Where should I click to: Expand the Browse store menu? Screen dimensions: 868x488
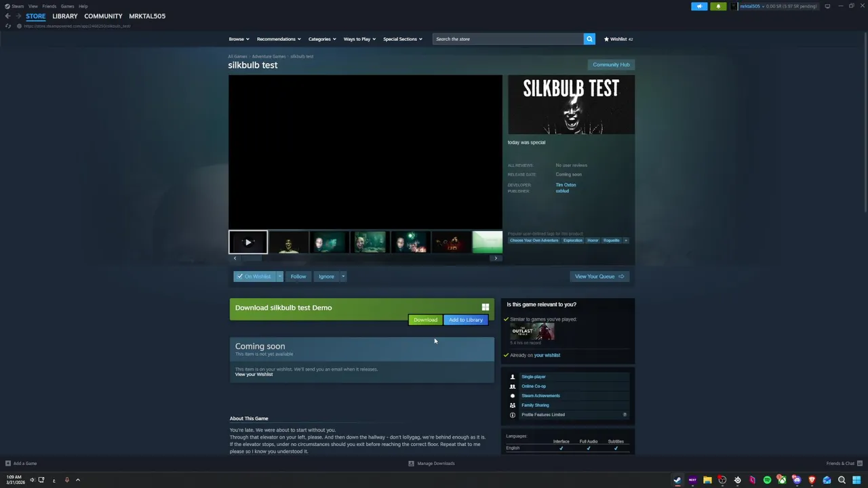click(x=239, y=39)
